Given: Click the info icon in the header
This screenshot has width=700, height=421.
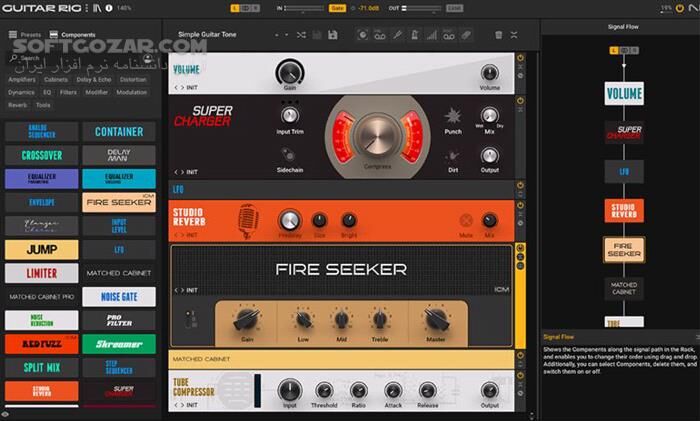Looking at the screenshot, I should (x=109, y=8).
